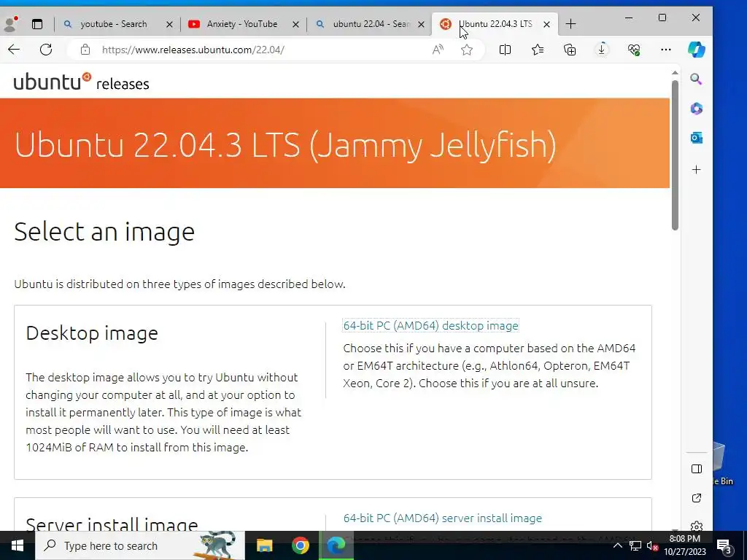Open 64-bit PC (AMD64) desktop image link

click(x=430, y=326)
